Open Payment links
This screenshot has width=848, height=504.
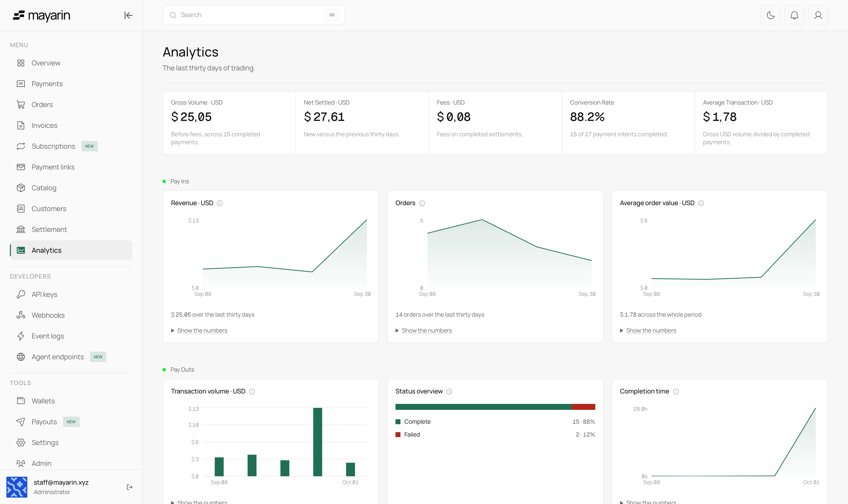pos(71,167)
